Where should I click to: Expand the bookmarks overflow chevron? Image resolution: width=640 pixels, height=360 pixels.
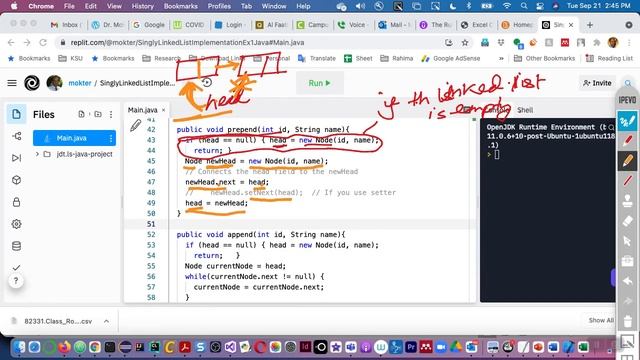click(501, 58)
